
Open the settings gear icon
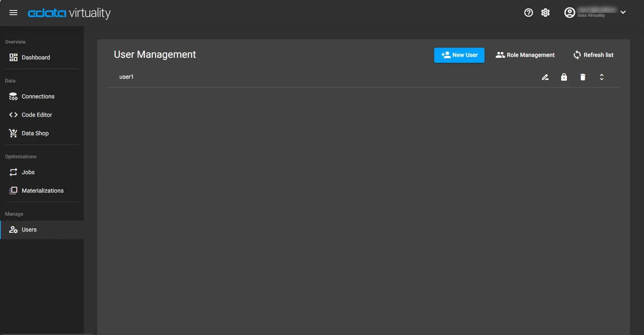point(545,13)
